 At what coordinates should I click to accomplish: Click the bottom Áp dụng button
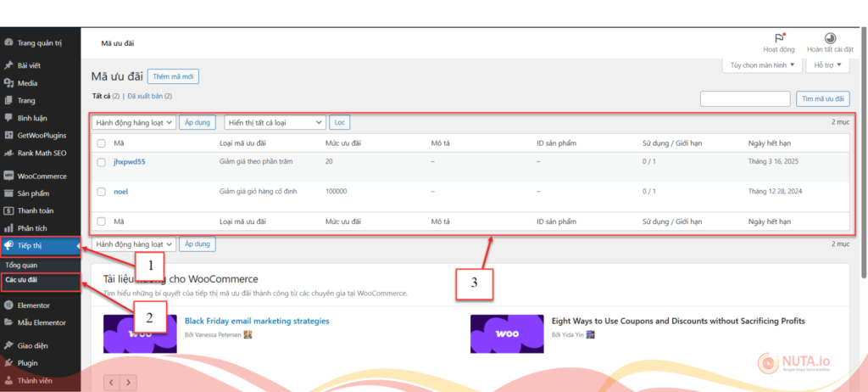[197, 244]
